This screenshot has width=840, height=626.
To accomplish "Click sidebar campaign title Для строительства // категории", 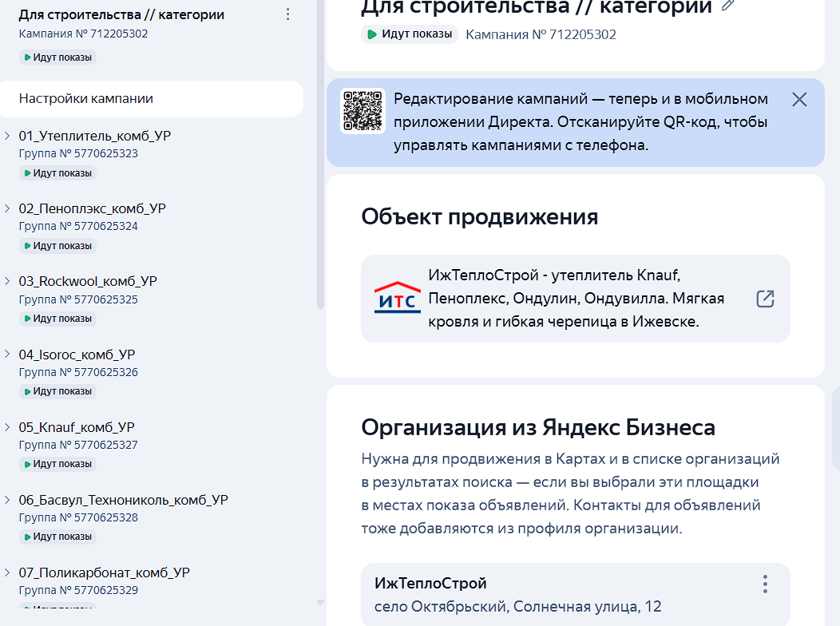I will coord(121,14).
